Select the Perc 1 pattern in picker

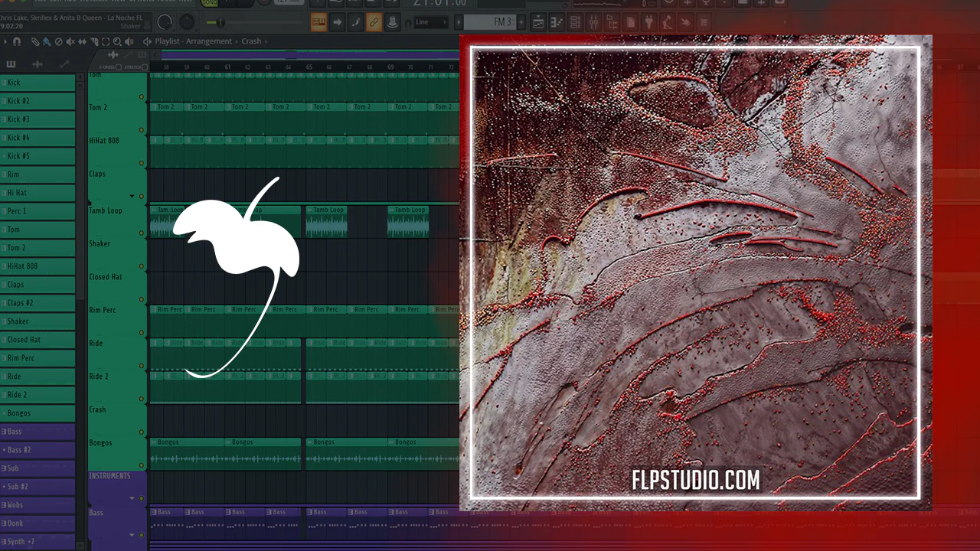pos(38,211)
